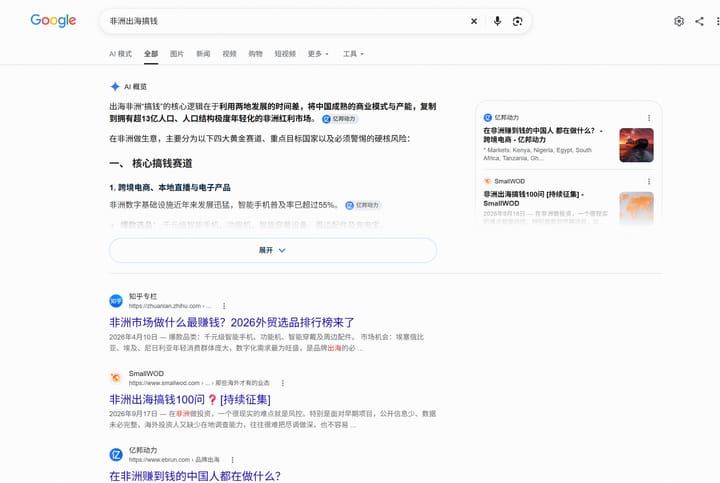Click the zhuanlan.zhihu.com URL breadcrumb
The image size is (720, 483).
pos(169,306)
